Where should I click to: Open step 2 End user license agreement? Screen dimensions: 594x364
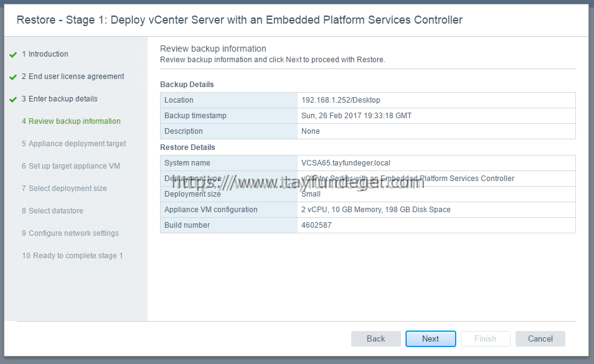[73, 77]
